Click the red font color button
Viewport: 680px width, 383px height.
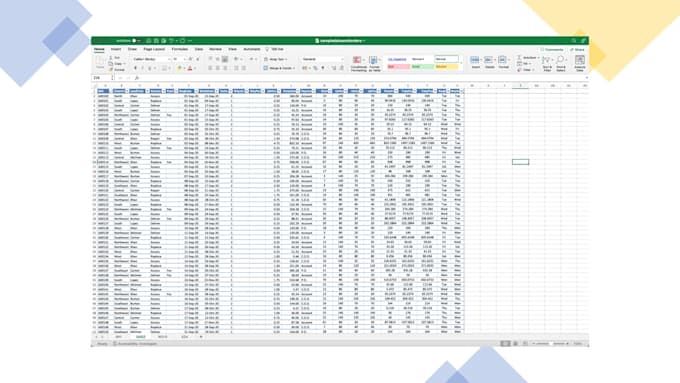(190, 69)
